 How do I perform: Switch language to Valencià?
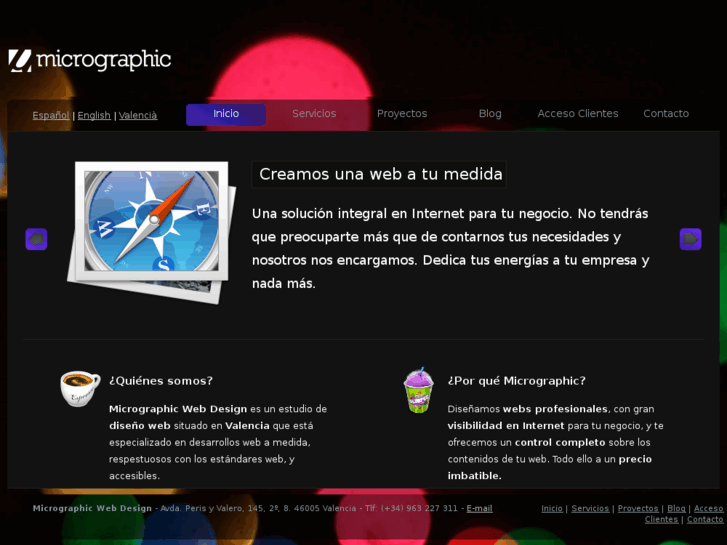pos(138,115)
